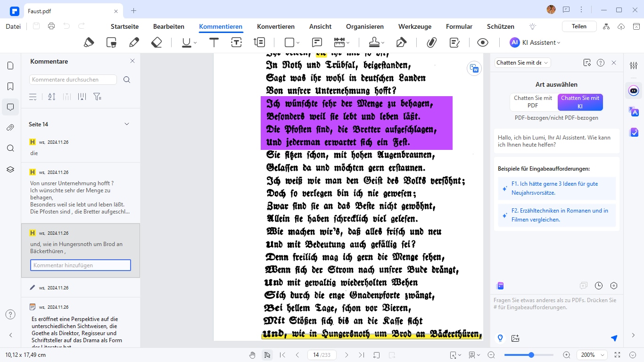Open the Datei menu
The height and width of the screenshot is (362, 644).
[13, 26]
